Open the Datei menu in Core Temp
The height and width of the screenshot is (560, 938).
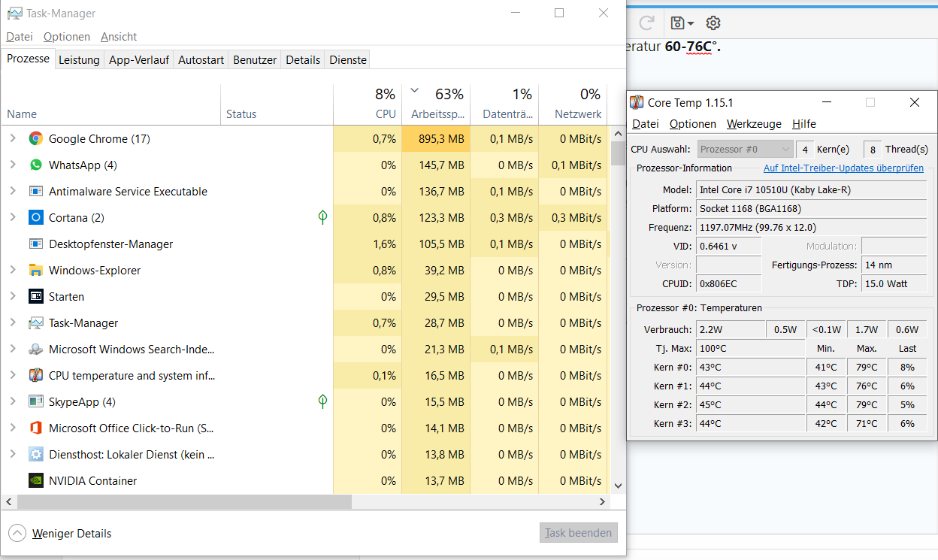click(x=645, y=124)
